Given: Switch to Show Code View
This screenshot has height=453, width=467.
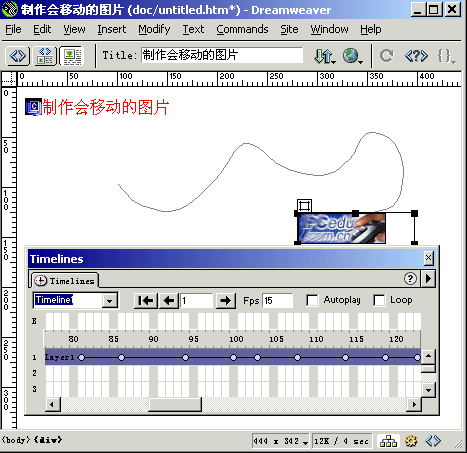Looking at the screenshot, I should [18, 56].
